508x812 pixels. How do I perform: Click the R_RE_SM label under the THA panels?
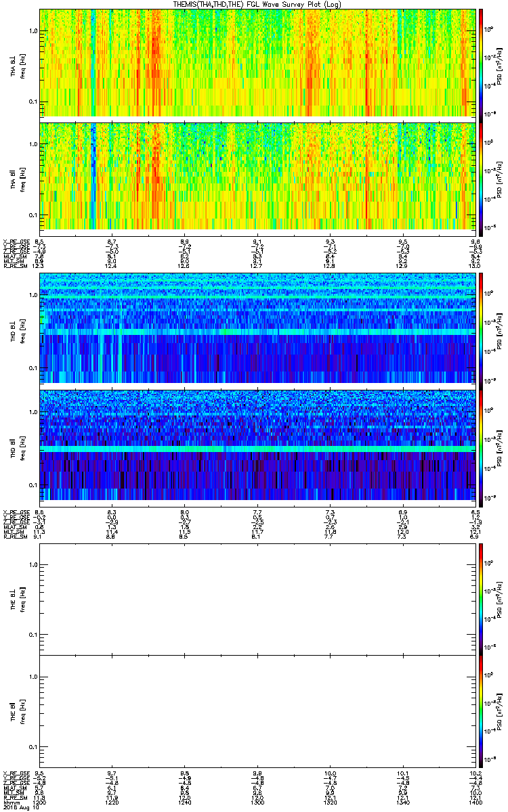tap(14, 265)
